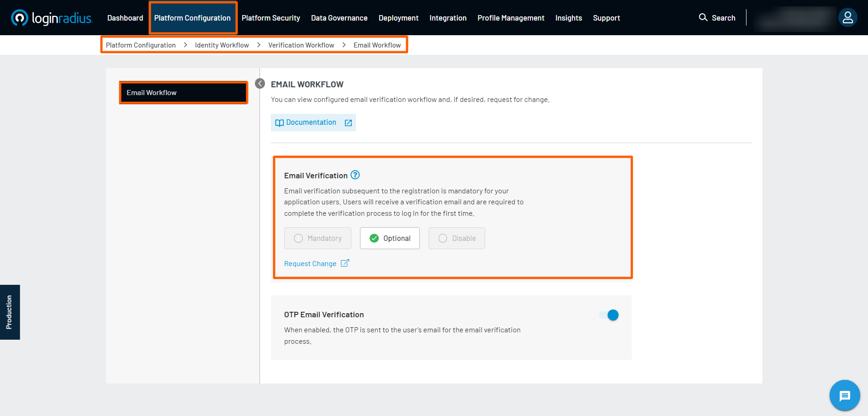868x416 pixels.
Task: Click the Documentation book icon
Action: (x=280, y=122)
